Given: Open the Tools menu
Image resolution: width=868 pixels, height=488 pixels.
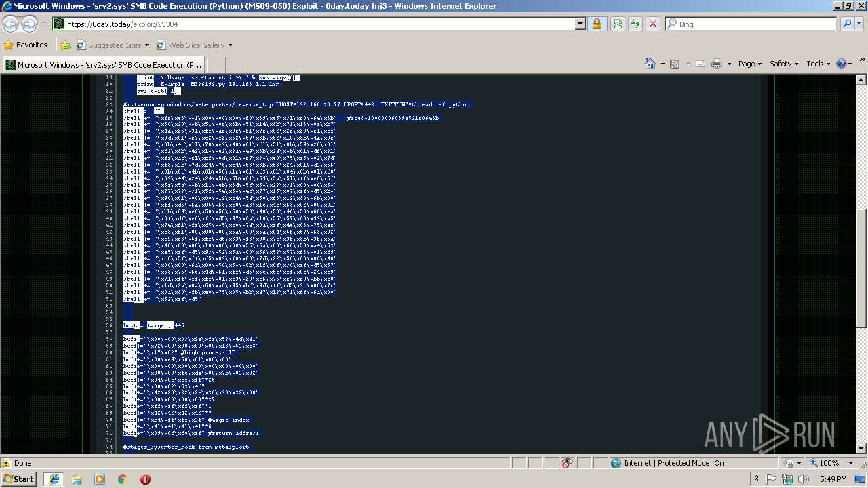Looking at the screenshot, I should tap(818, 64).
